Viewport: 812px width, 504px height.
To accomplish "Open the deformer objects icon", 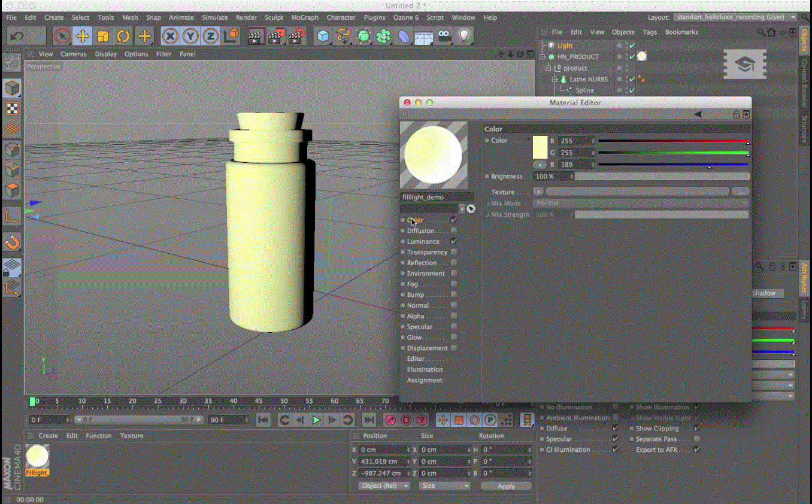I will pos(404,37).
